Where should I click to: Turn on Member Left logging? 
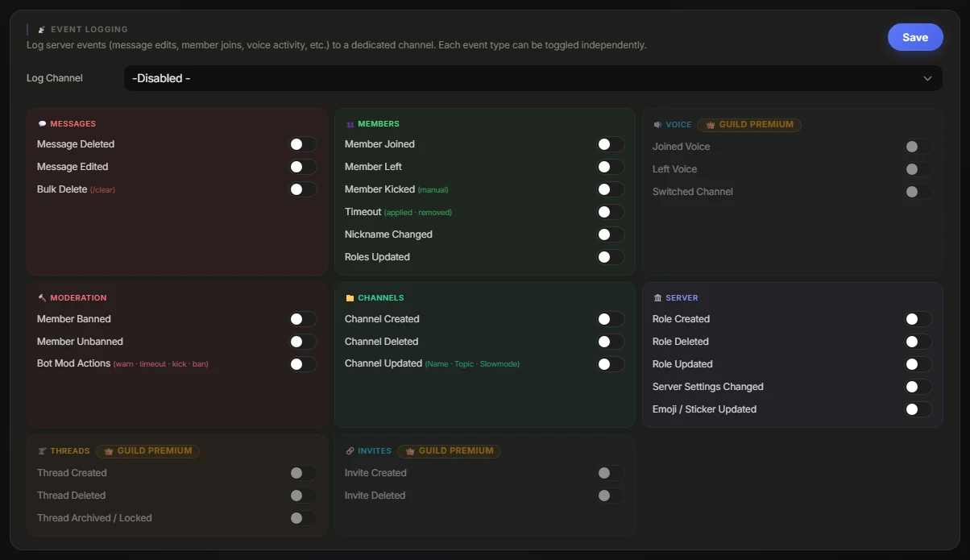[x=611, y=167]
